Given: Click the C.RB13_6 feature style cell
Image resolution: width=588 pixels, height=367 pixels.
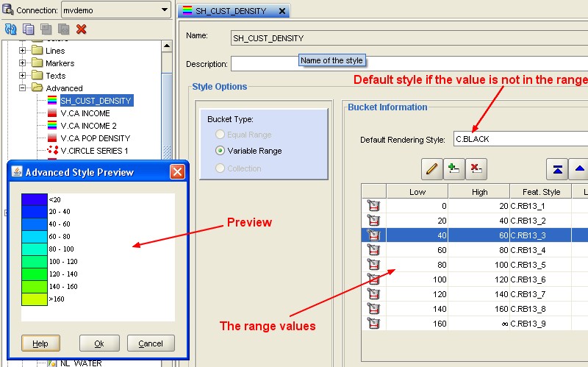Looking at the screenshot, I should [x=540, y=279].
